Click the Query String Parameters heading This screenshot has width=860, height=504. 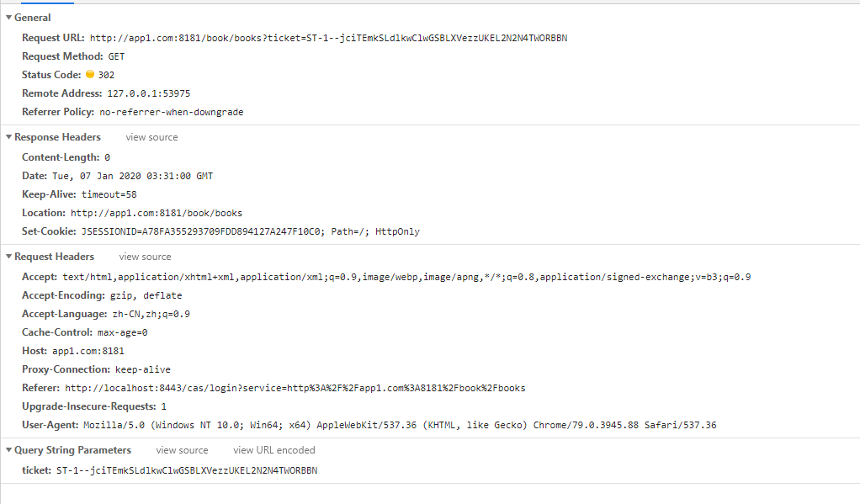tap(73, 450)
